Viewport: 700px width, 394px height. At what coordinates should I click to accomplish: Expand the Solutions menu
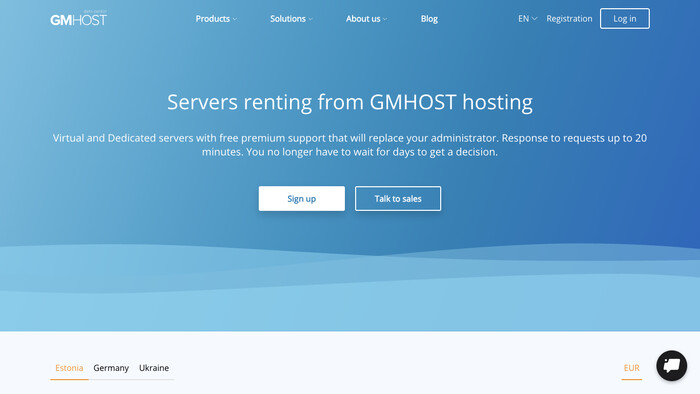coord(291,19)
